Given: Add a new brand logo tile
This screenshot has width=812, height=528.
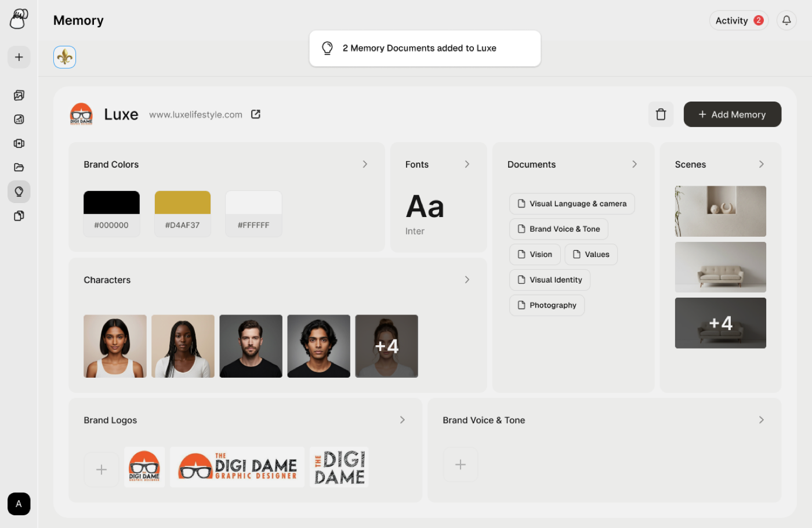Looking at the screenshot, I should [x=101, y=469].
